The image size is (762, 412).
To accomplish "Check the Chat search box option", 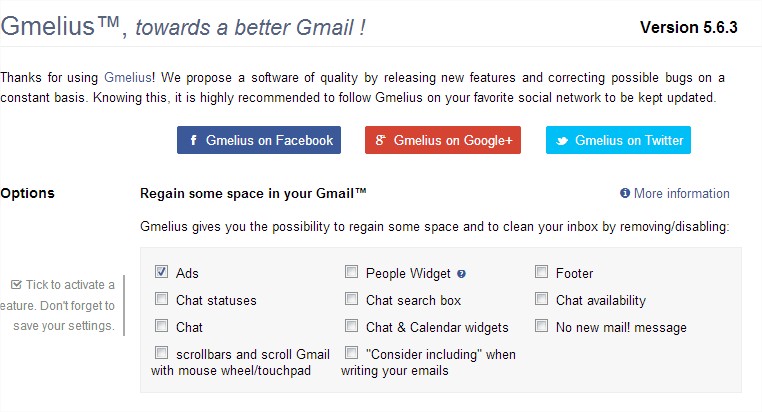I will (351, 298).
